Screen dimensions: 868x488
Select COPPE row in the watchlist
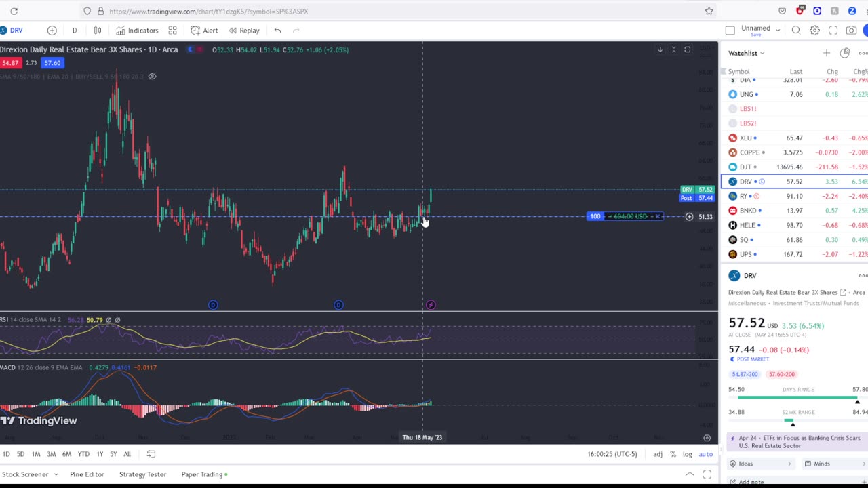794,152
